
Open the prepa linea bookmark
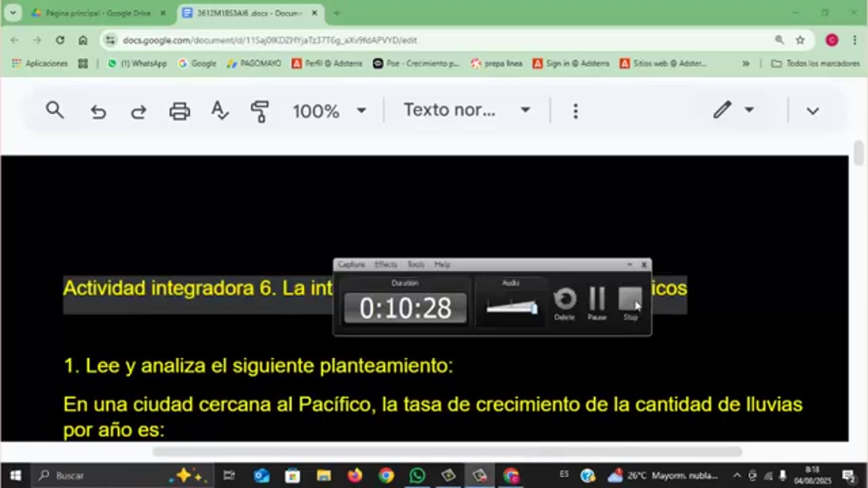pyautogui.click(x=497, y=63)
